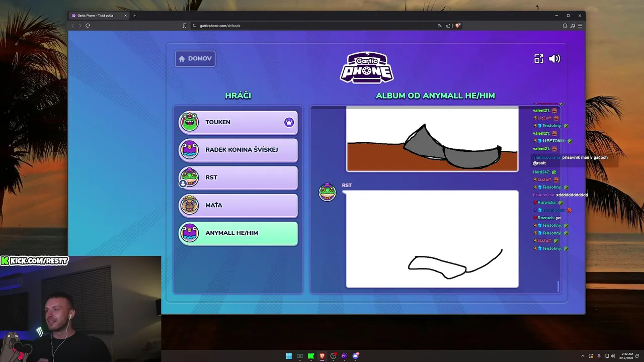This screenshot has width=644, height=362.
Task: Click the HRÁČI heading
Action: tap(238, 96)
